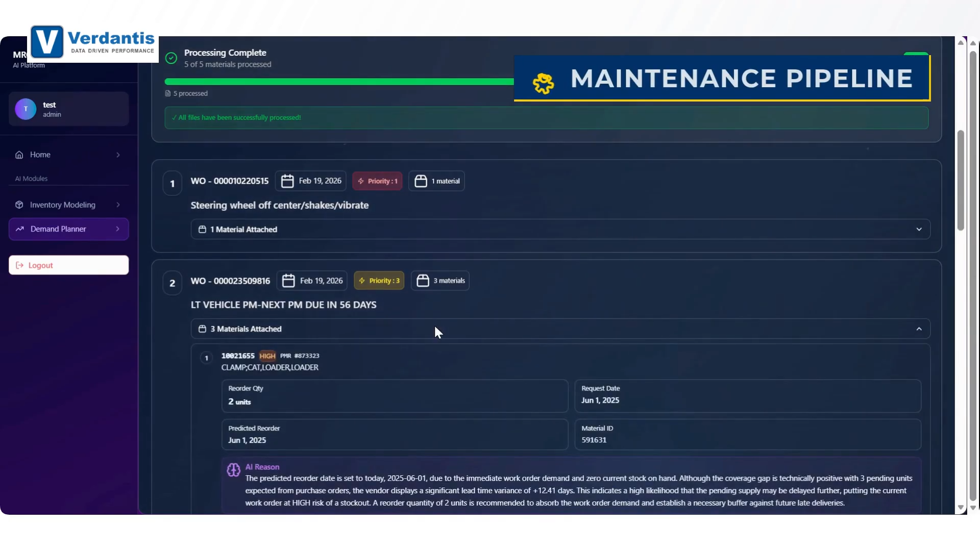Click the Logout button
980x551 pixels.
pos(68,265)
